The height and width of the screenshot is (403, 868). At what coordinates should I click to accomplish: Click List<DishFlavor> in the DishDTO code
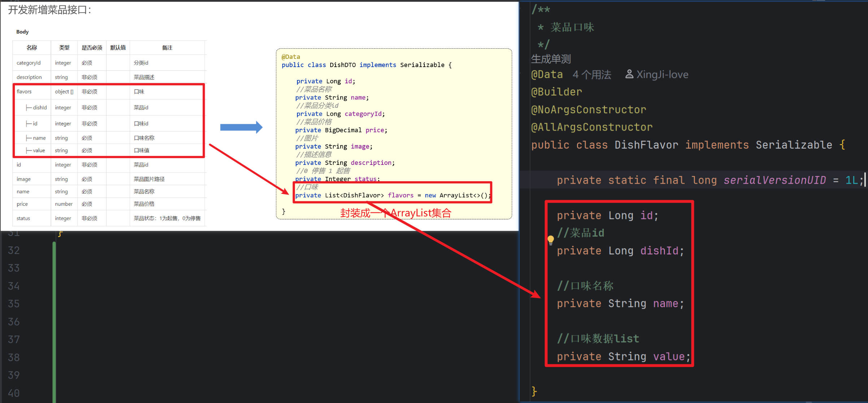pos(354,196)
